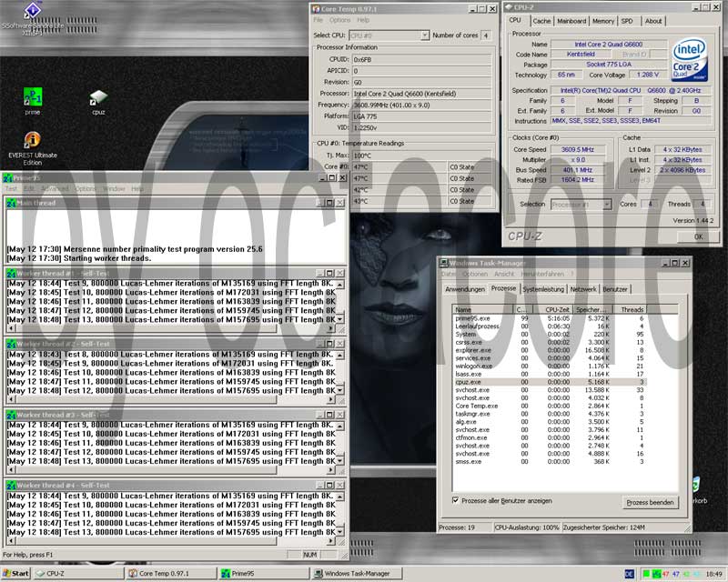Open SiSoftware Sandra desktop icon
This screenshot has width=728, height=582.
33,10
